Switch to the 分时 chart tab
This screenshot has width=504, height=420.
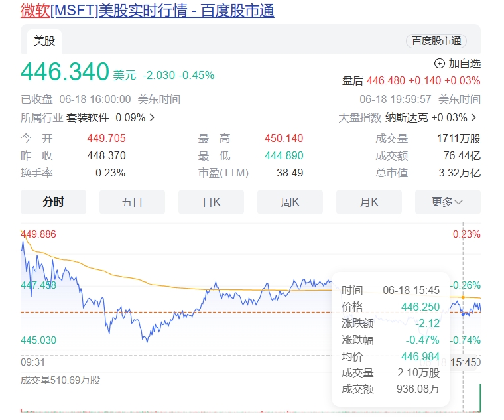click(53, 202)
